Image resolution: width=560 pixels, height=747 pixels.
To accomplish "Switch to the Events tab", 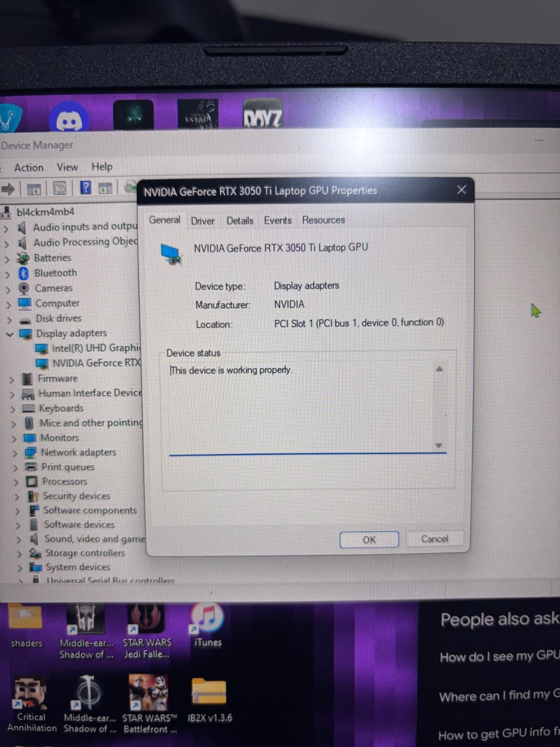I will coord(278,220).
